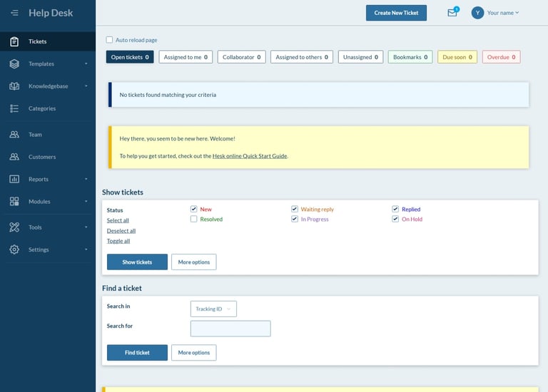
Task: Click the Categories list icon
Action: [x=14, y=108]
